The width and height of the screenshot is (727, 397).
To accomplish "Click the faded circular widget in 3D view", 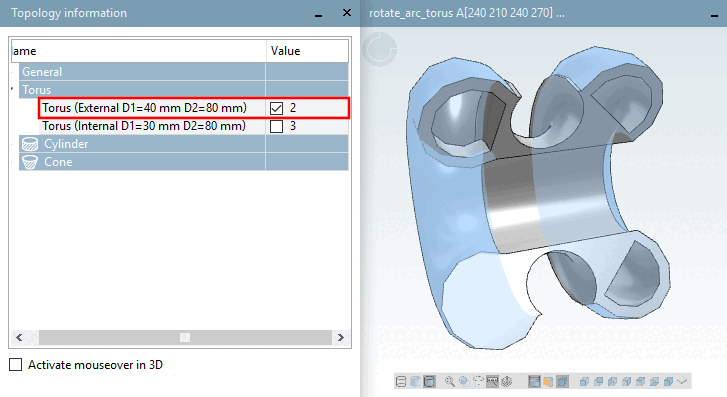I will (379, 49).
